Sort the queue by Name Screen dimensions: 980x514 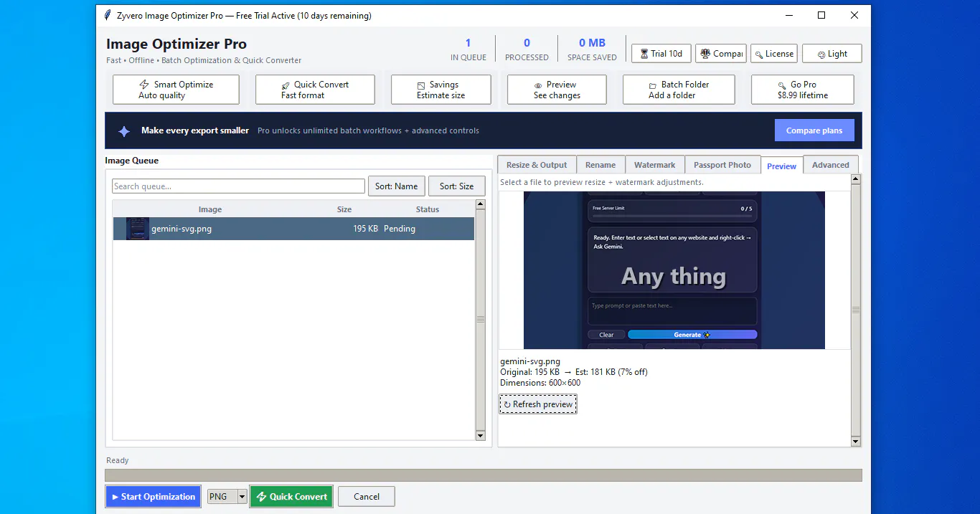pos(396,186)
